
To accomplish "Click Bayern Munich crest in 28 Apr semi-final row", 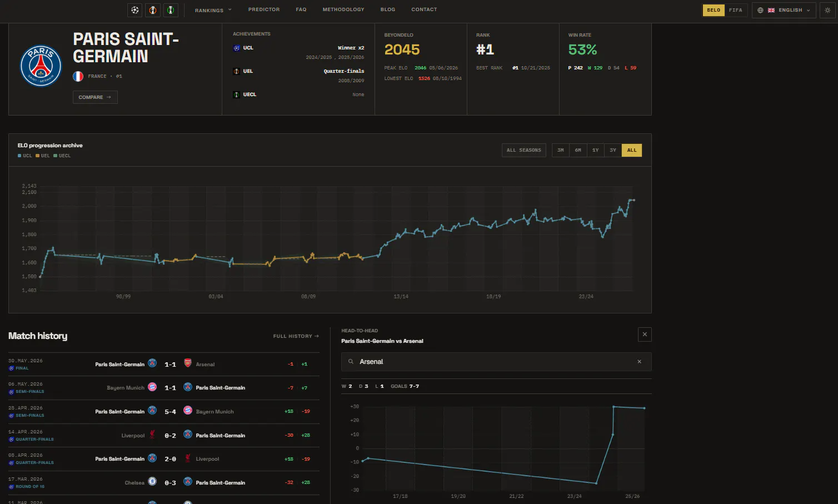I will [188, 411].
